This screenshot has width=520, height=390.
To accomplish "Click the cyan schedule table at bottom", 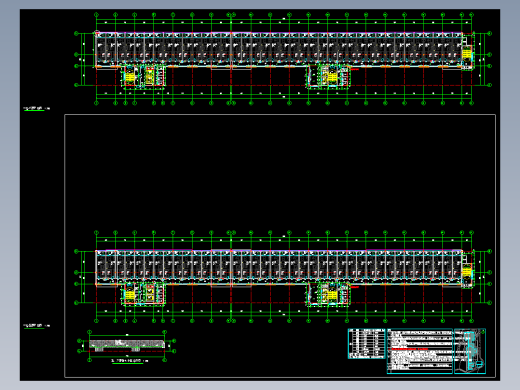I will tap(367, 344).
